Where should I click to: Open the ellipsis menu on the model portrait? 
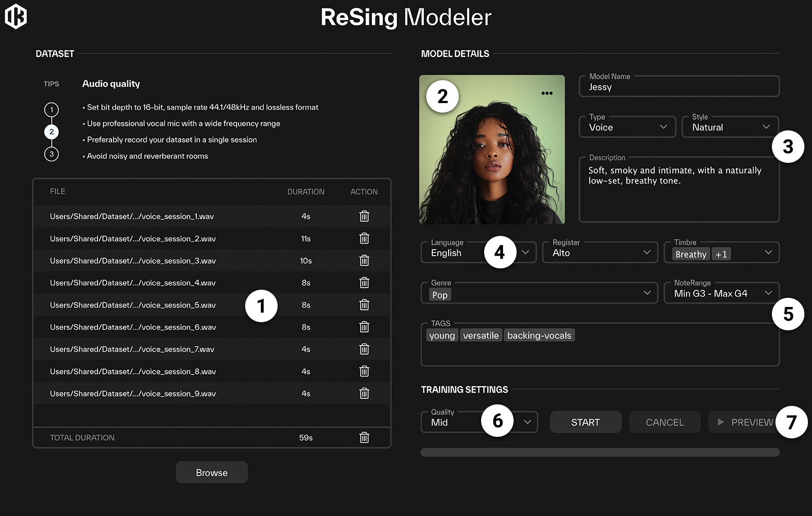[548, 93]
